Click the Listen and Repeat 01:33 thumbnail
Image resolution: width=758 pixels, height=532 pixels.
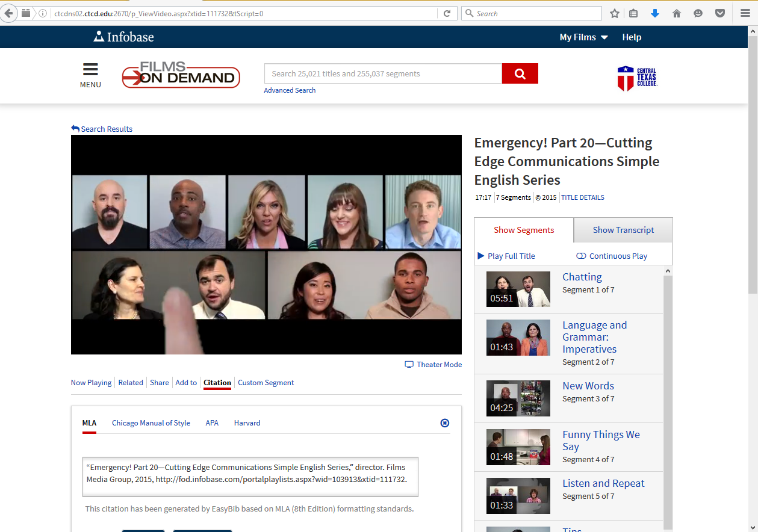coord(518,496)
